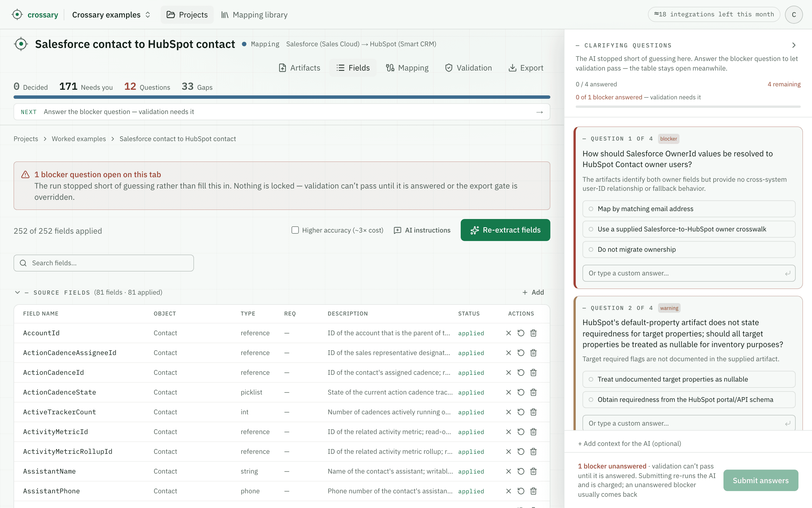812x508 pixels.
Task: Go to Projects breadcrumb link
Action: (x=26, y=139)
